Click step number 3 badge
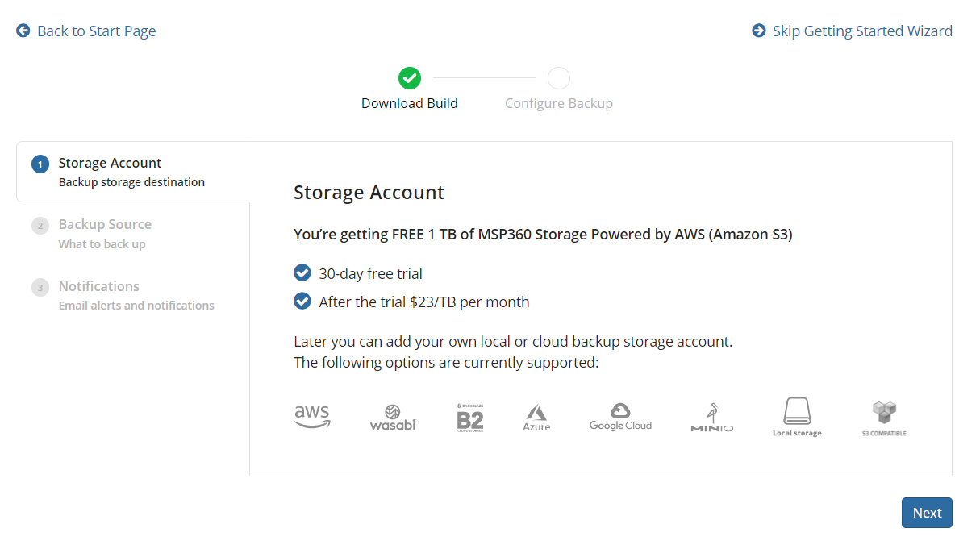Viewport: 980px width, 549px height. tap(40, 287)
